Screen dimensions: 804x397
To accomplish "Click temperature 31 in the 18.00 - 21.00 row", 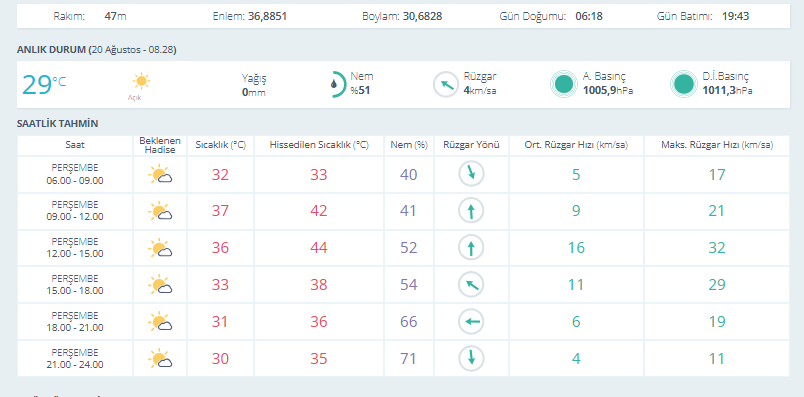I will tap(220, 322).
